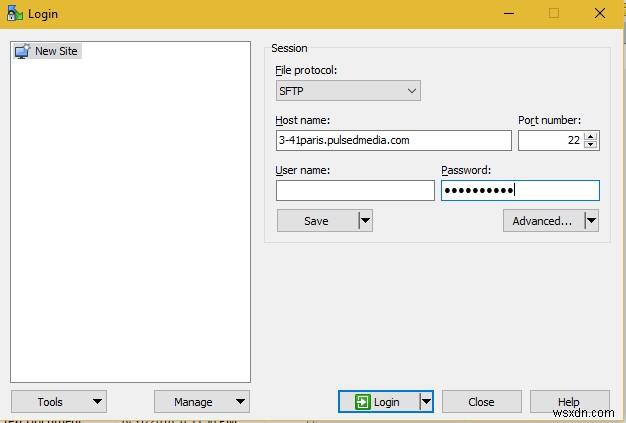Open the Tools menu button
Screen dimensions: 626x423
pos(59,401)
